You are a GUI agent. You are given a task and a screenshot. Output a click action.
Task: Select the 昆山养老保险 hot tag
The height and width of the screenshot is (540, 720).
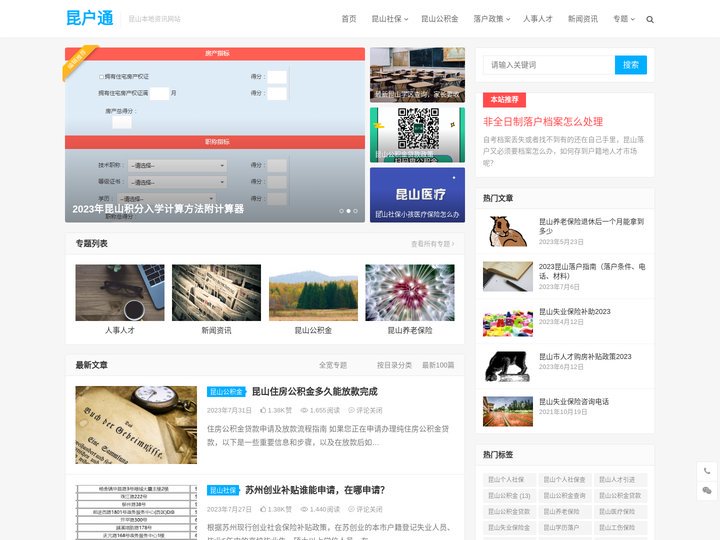[x=565, y=512]
